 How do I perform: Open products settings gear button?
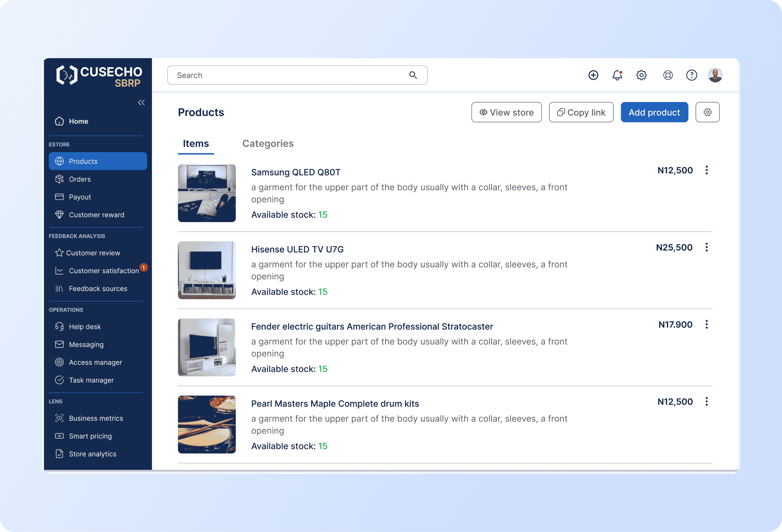click(x=707, y=112)
